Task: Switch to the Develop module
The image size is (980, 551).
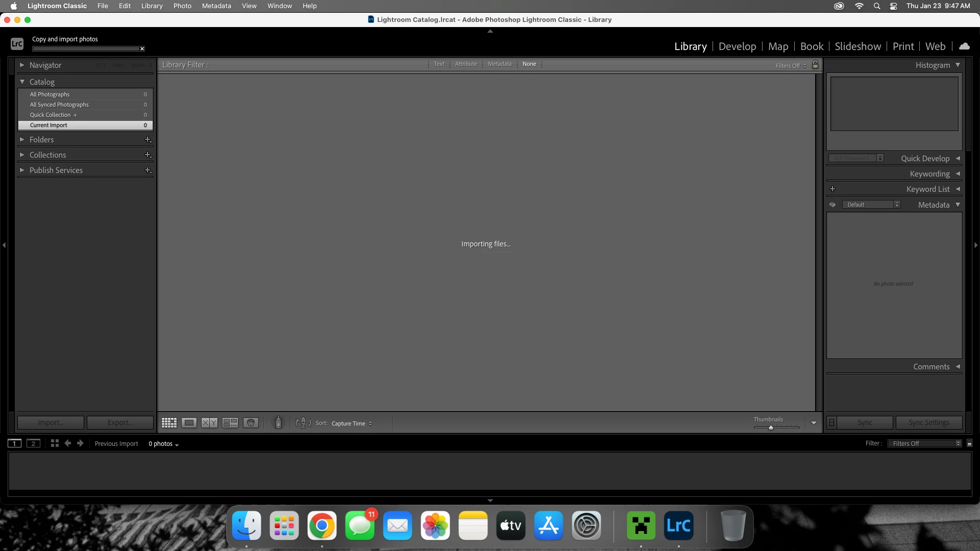Action: (x=737, y=46)
